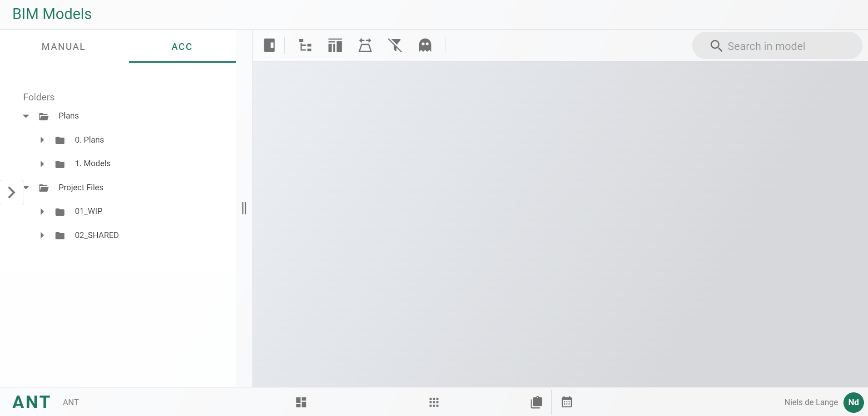Expand the 0. Plans folder
This screenshot has width=868, height=416.
[42, 140]
